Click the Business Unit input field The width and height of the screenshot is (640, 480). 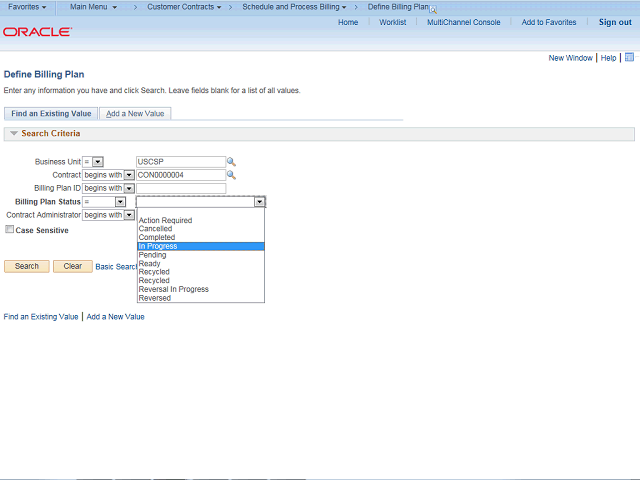click(181, 162)
